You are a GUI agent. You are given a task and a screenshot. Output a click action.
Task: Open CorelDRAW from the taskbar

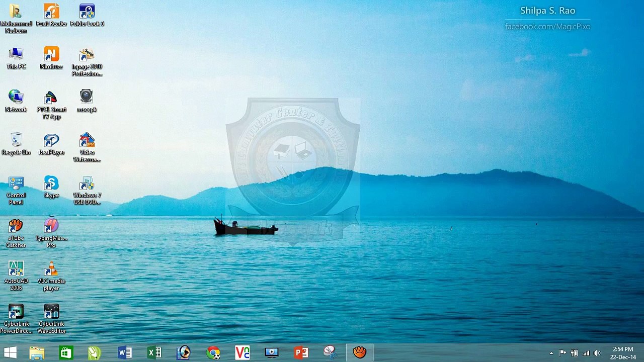(x=95, y=352)
